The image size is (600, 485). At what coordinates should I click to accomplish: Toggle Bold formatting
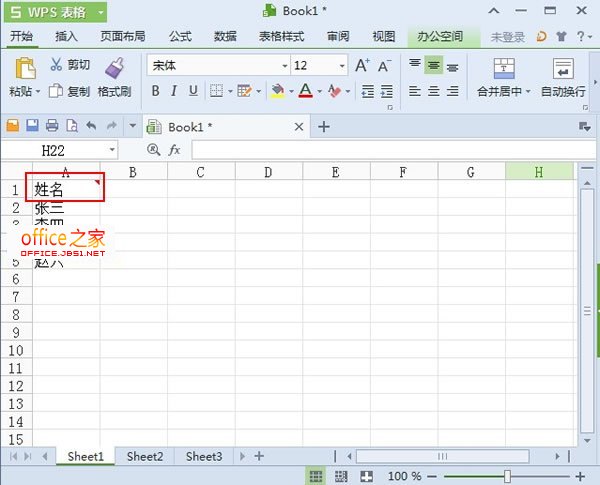click(155, 91)
